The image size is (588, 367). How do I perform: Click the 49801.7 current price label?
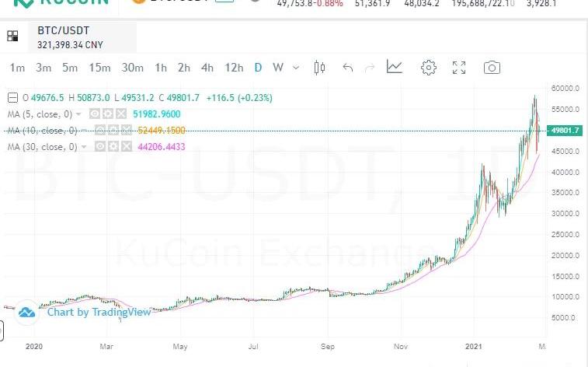(x=565, y=131)
